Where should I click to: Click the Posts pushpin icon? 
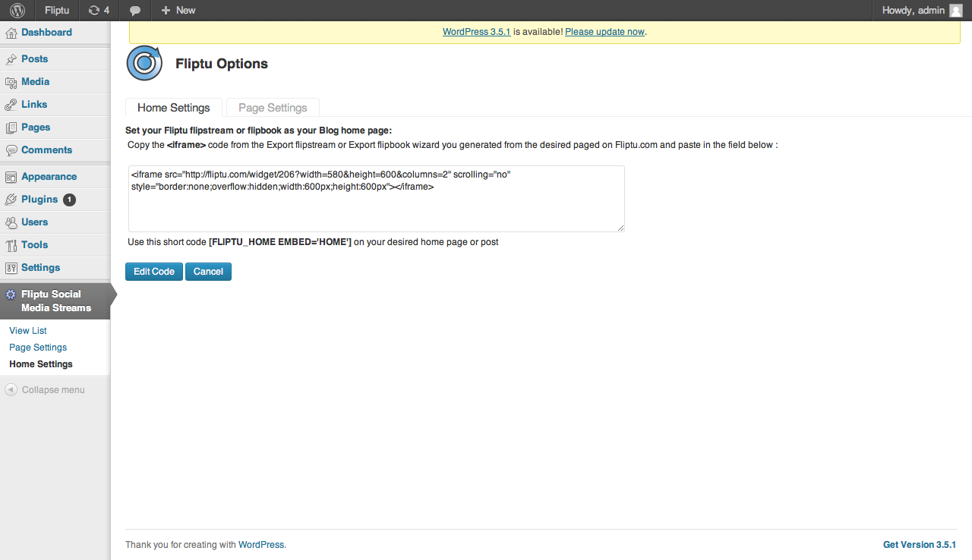pos(11,59)
